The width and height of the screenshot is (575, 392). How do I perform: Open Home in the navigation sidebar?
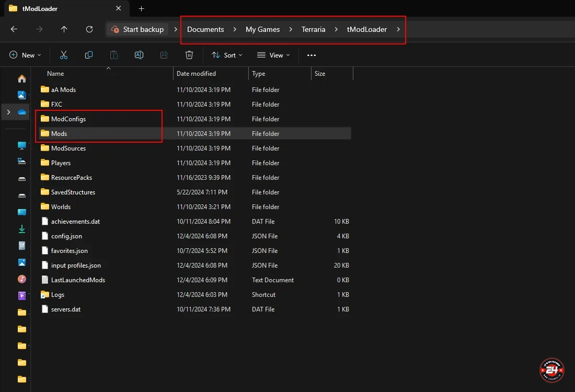(21, 78)
